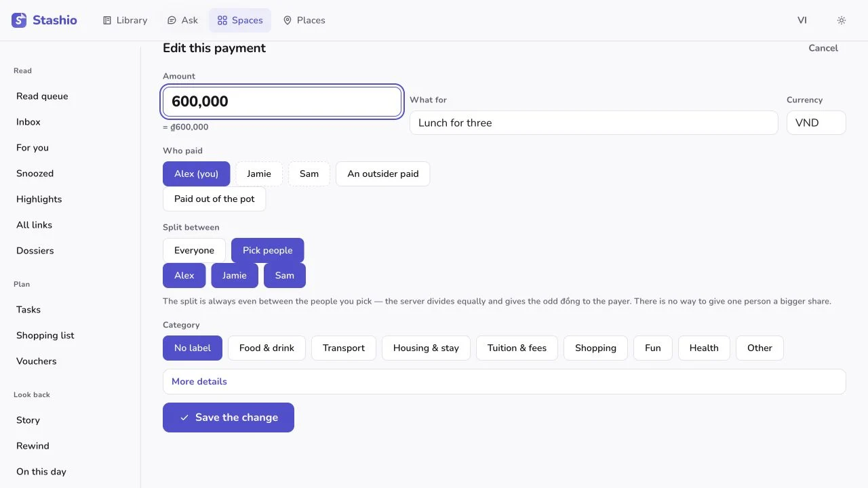
Task: Go to Snoozed in sidebar
Action: [71, 174]
